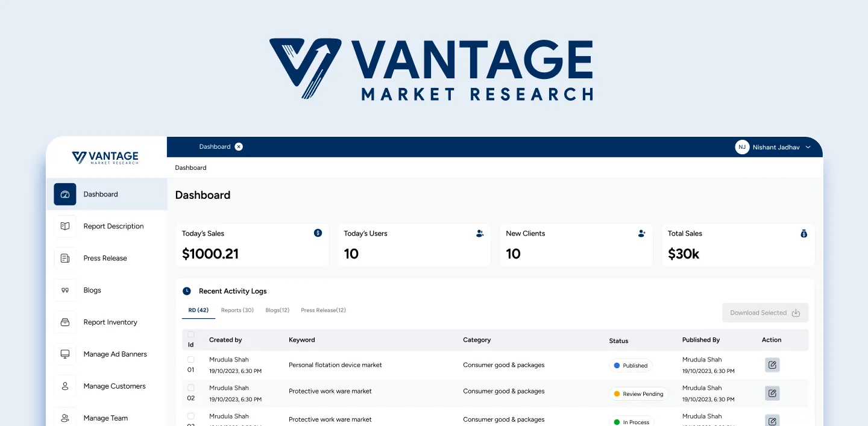Click the add-user icon on New Clients card
Image resolution: width=868 pixels, height=426 pixels.
tap(642, 233)
